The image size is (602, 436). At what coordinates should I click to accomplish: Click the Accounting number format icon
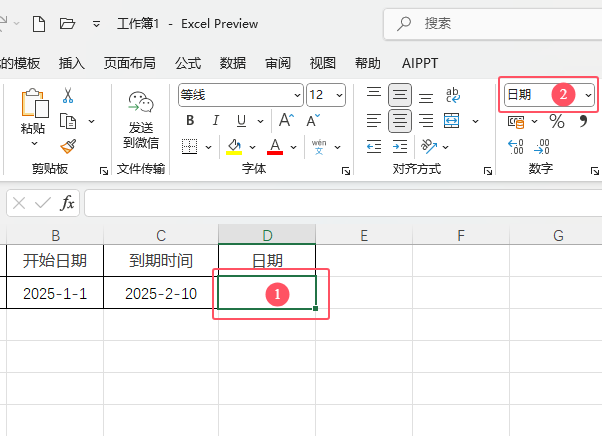(x=516, y=122)
